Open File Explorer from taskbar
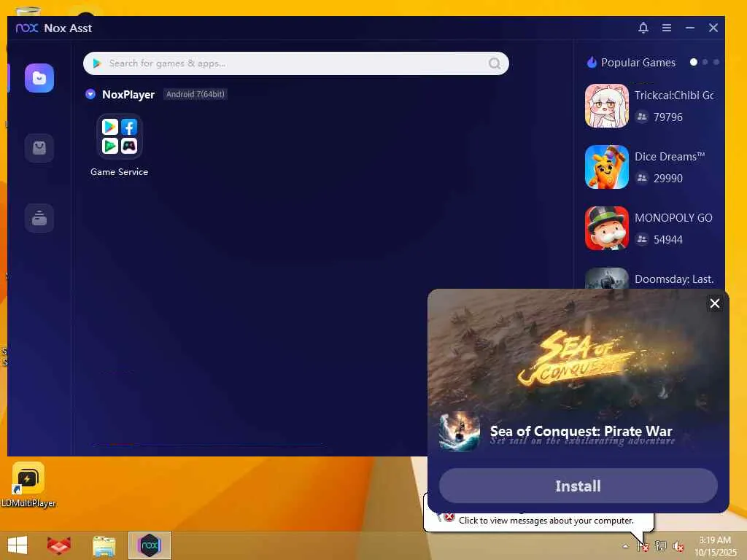Image resolution: width=747 pixels, height=560 pixels. [x=104, y=545]
